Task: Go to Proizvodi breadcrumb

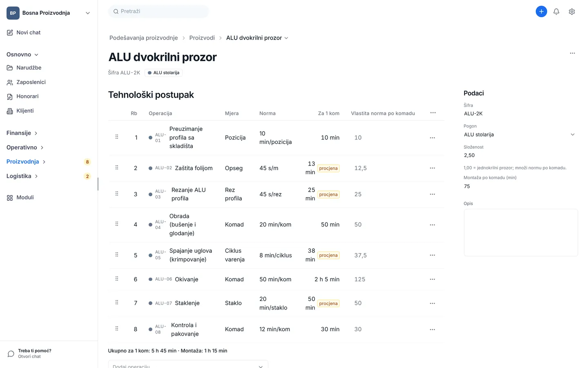Action: 202,38
